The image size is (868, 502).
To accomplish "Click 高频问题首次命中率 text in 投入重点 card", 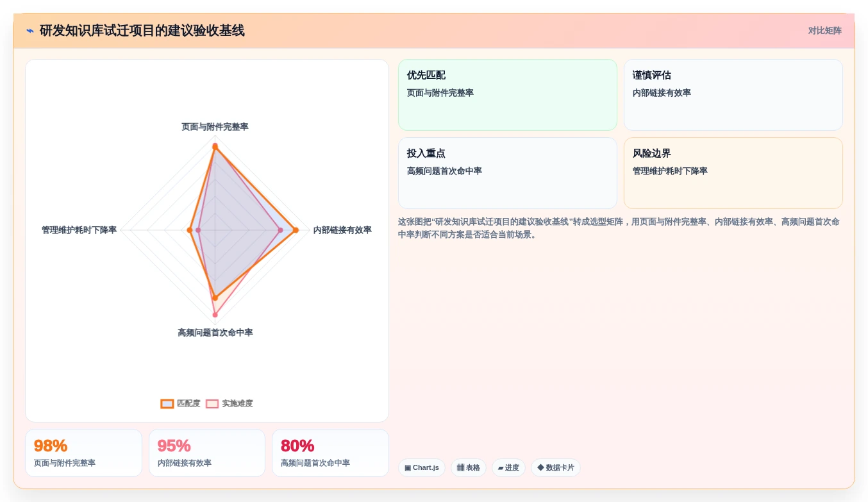I will coord(444,171).
